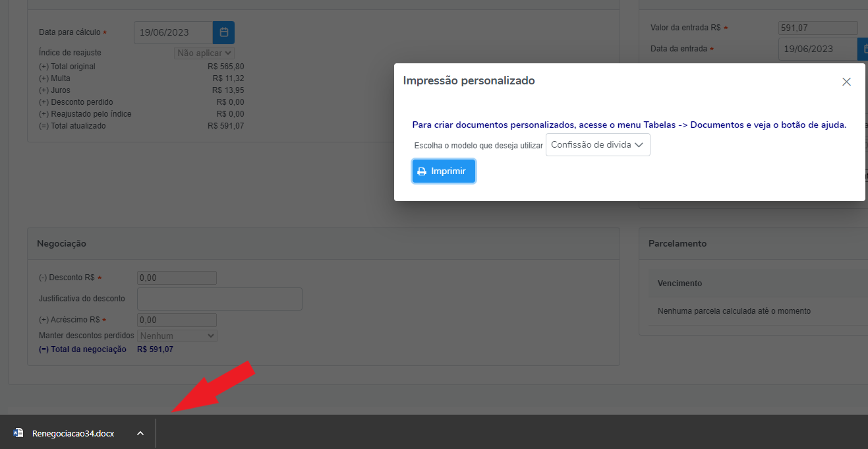
Task: Click the Total da negociação R$ 591,07 value
Action: 155,349
